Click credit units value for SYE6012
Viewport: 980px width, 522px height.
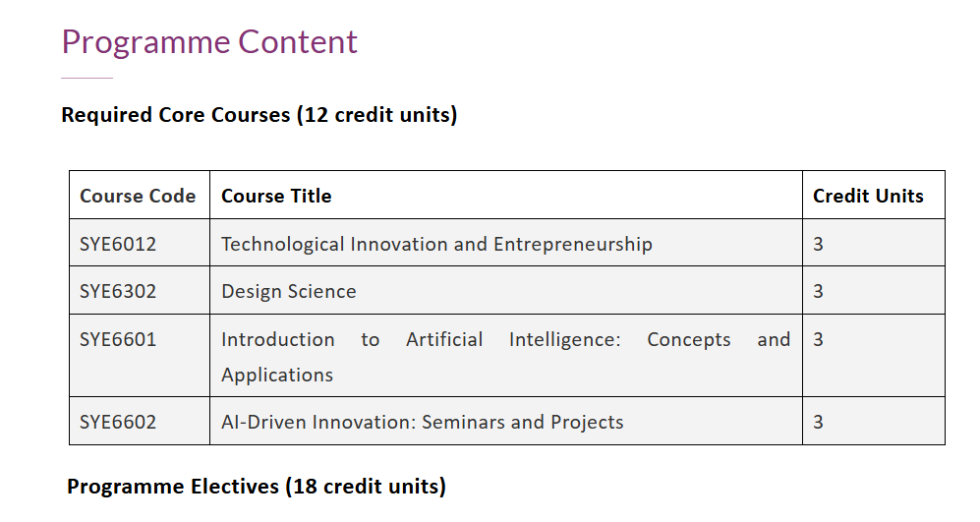coord(819,244)
